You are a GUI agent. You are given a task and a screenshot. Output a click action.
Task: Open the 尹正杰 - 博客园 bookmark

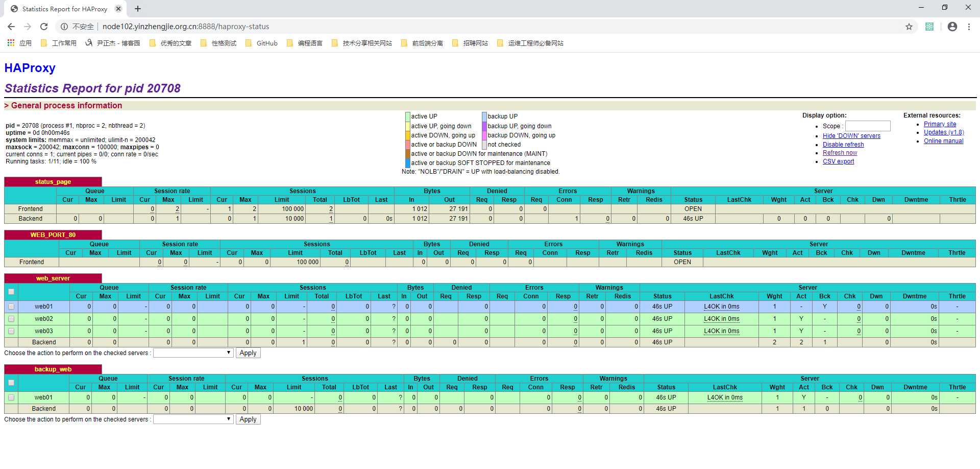(113, 43)
